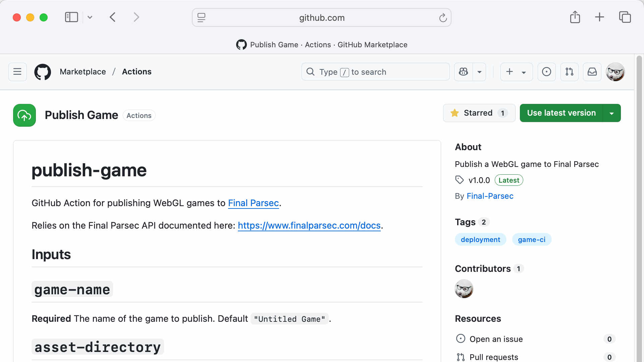Follow the Final Parsec link

point(253,203)
